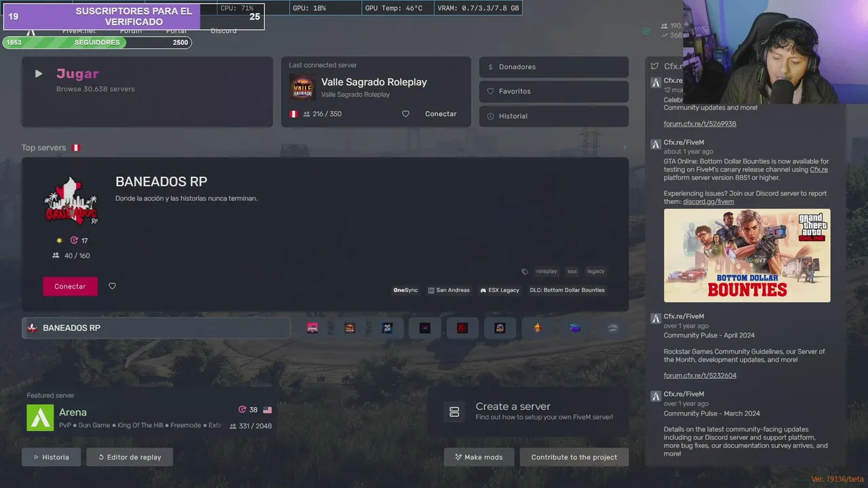Click players icon beside 40 / 160

(56, 256)
